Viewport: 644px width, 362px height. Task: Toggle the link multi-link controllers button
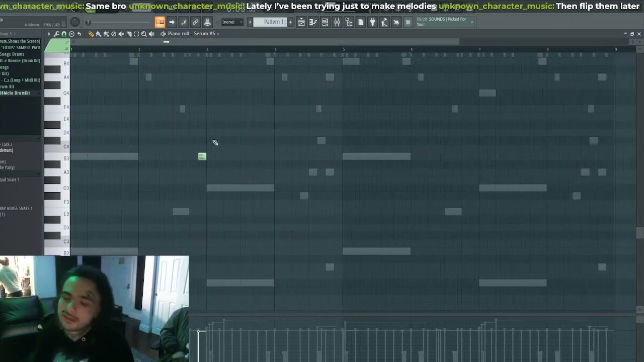point(195,22)
